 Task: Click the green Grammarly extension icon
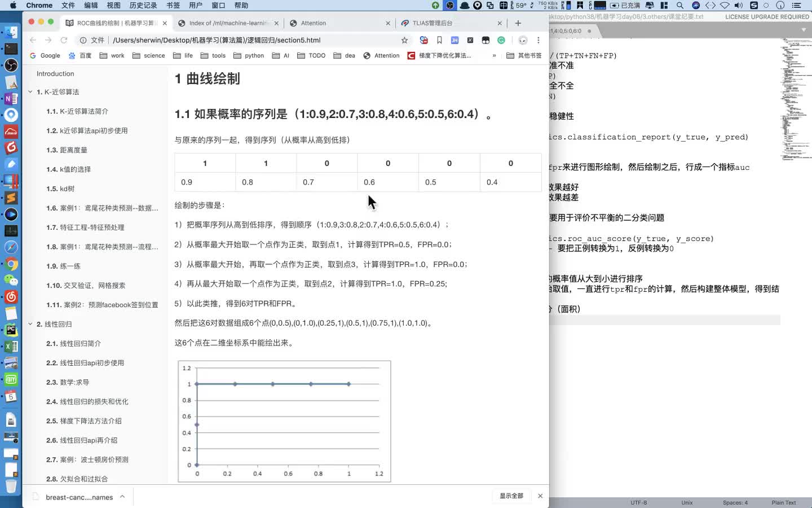[501, 40]
